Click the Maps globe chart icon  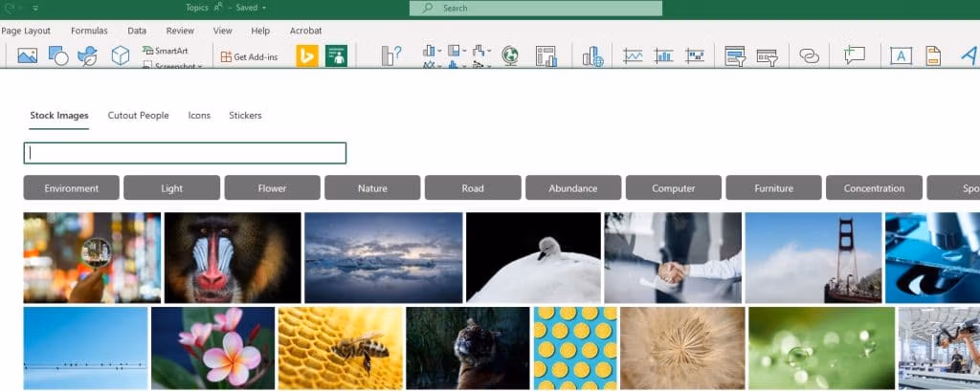510,56
